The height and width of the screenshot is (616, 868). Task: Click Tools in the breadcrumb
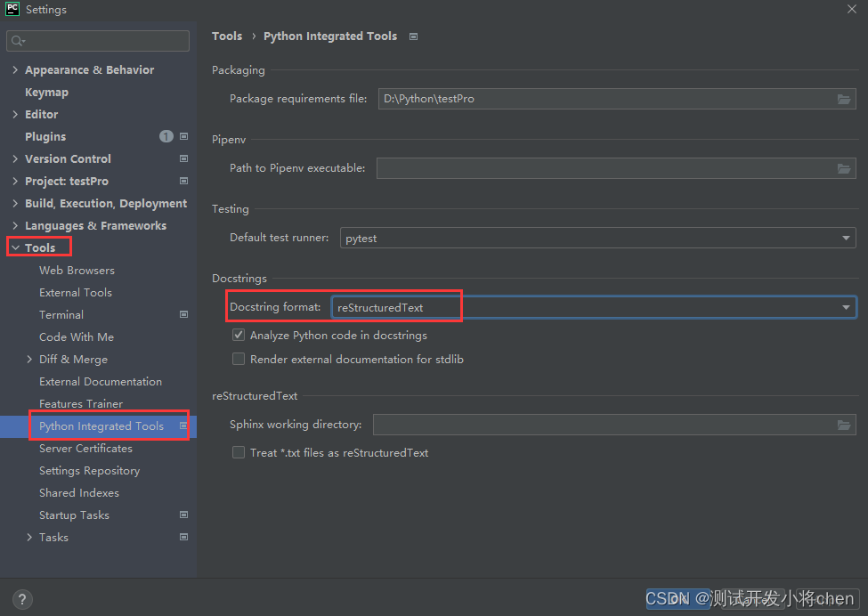point(227,36)
